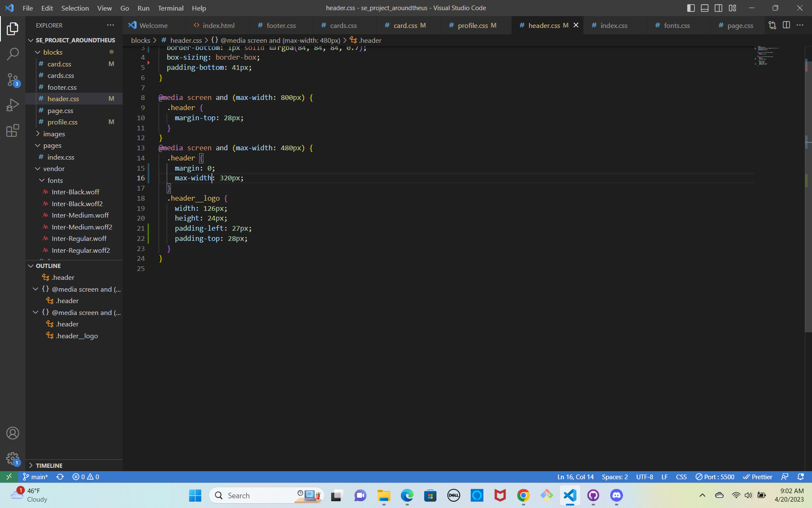Open the Source Control view
Viewport: 812px width, 508px height.
[13, 80]
